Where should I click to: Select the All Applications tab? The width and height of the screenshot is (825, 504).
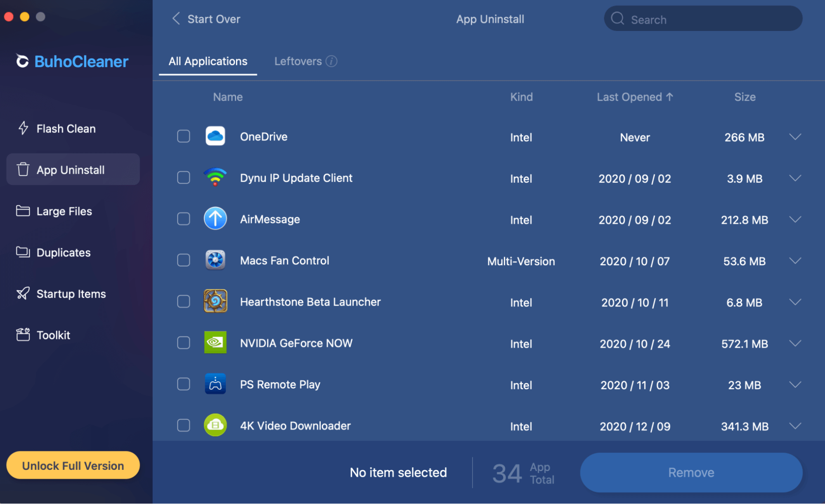(208, 61)
